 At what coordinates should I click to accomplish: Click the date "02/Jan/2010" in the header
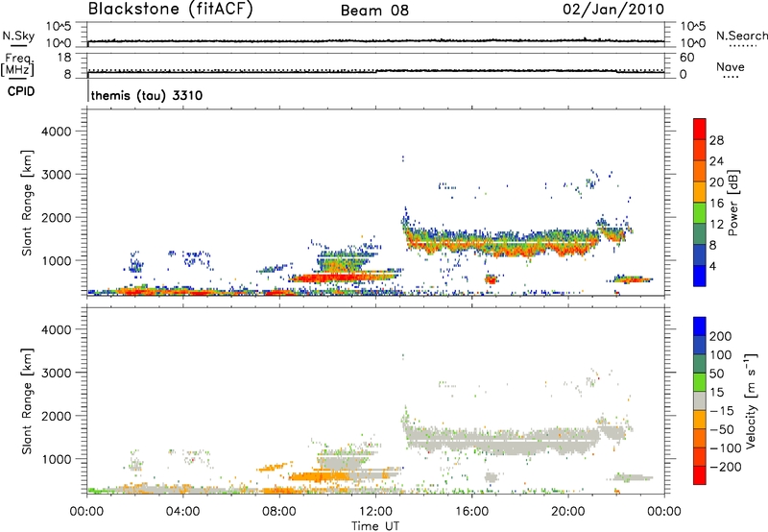pyautogui.click(x=613, y=10)
